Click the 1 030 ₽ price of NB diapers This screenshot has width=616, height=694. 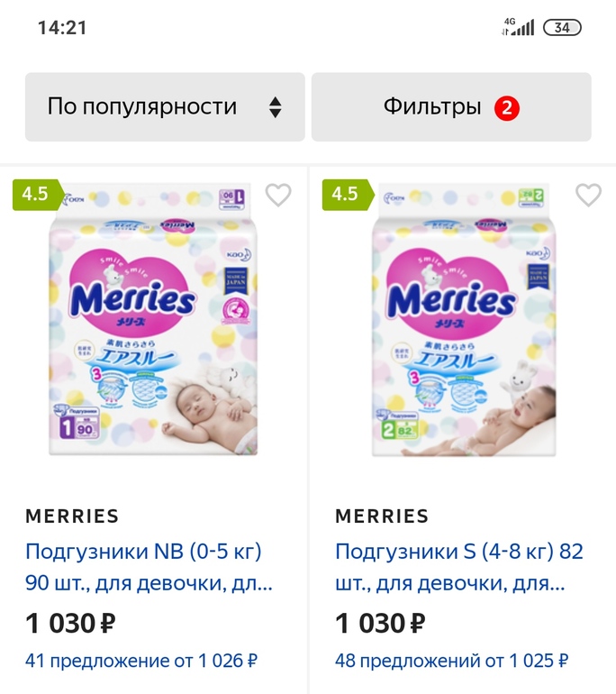pos(70,623)
